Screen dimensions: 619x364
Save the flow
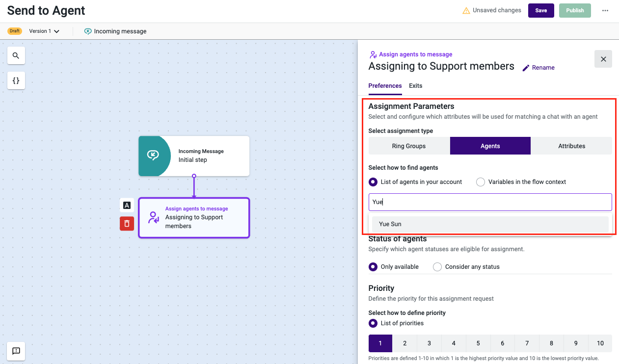pyautogui.click(x=541, y=10)
